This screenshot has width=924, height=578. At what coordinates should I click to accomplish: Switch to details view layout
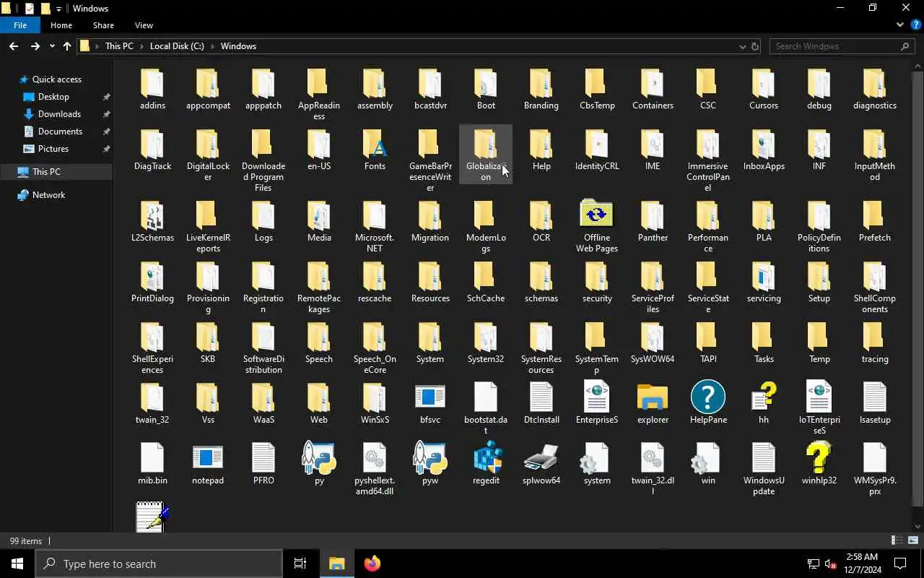(897, 540)
